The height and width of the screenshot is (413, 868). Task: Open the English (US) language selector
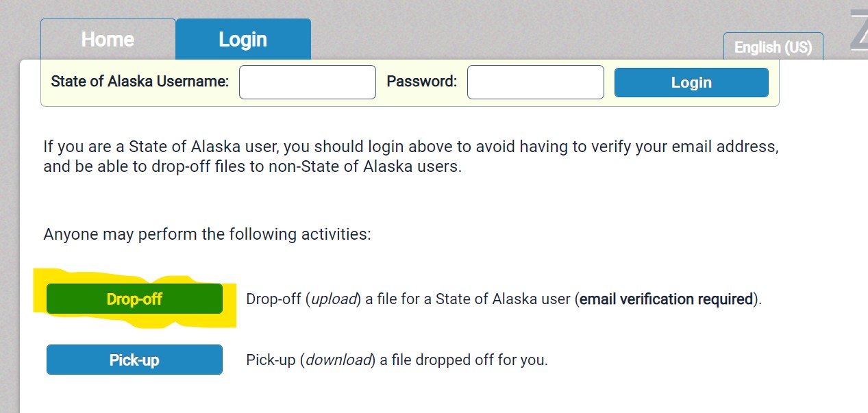(773, 47)
